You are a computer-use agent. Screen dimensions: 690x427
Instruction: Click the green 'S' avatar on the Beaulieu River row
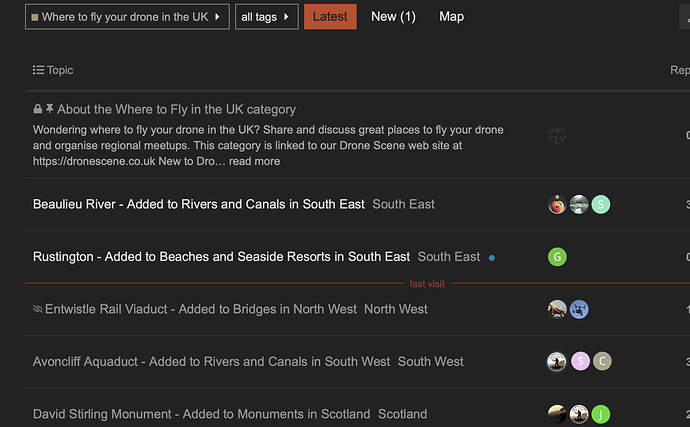click(601, 204)
